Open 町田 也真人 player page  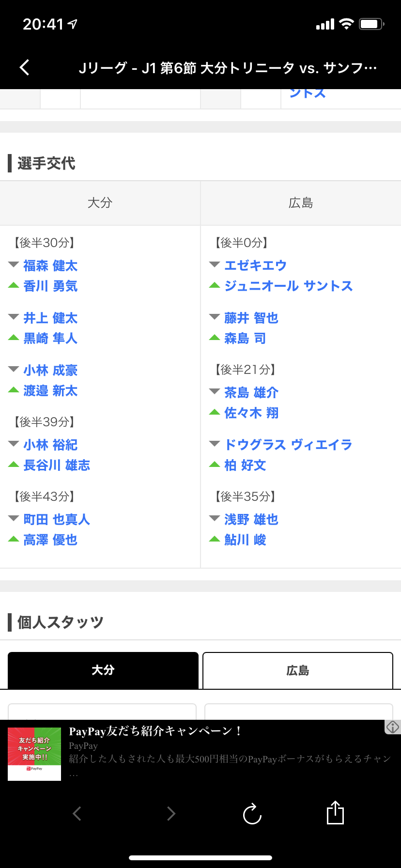click(x=57, y=520)
